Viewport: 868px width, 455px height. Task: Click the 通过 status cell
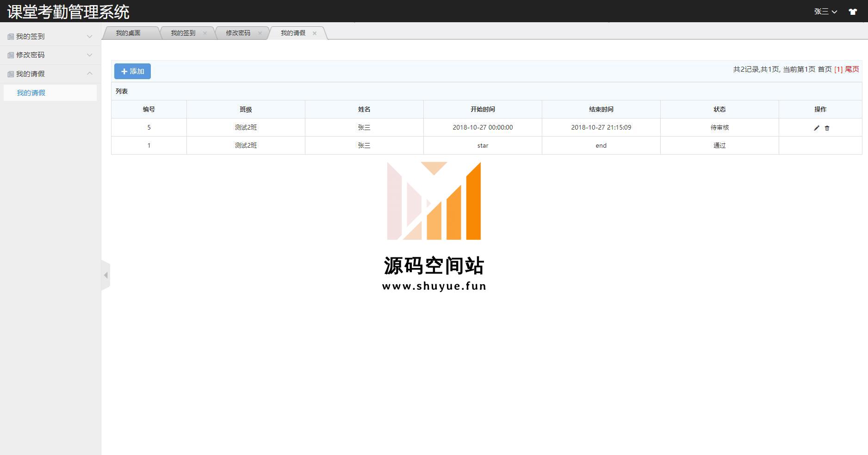pos(719,145)
